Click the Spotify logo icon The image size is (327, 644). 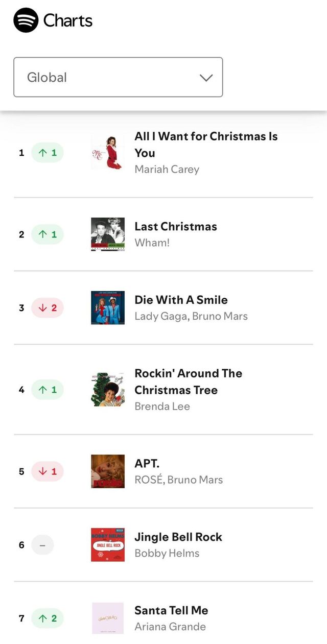tap(26, 20)
